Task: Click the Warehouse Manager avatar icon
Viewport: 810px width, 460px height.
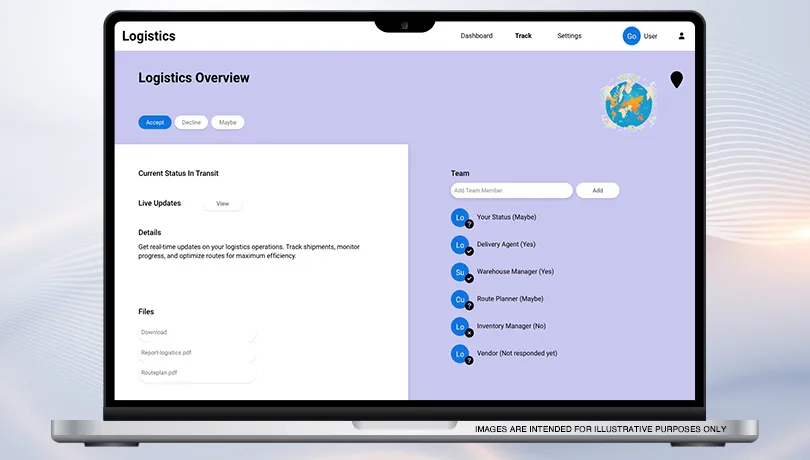Action: [x=460, y=271]
